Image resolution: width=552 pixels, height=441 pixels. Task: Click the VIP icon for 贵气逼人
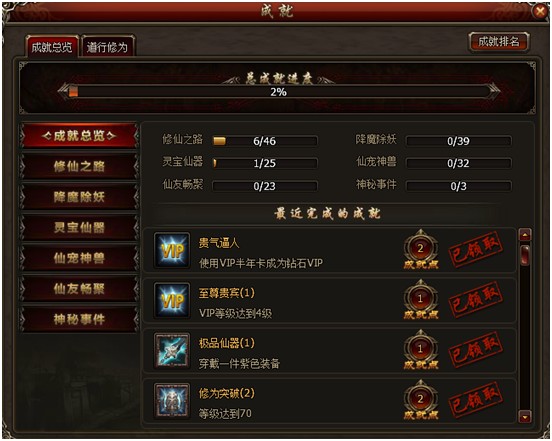172,250
